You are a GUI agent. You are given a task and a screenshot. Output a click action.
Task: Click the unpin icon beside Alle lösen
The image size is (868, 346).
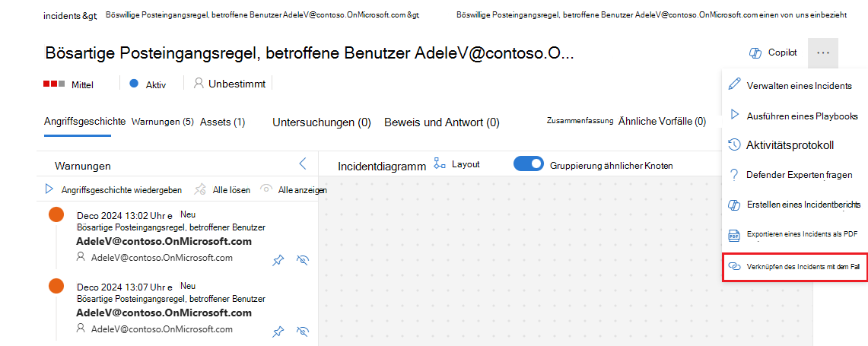200,190
